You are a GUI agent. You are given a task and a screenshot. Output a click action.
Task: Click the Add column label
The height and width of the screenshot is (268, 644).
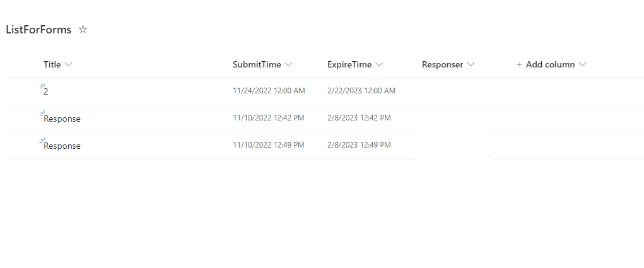550,64
